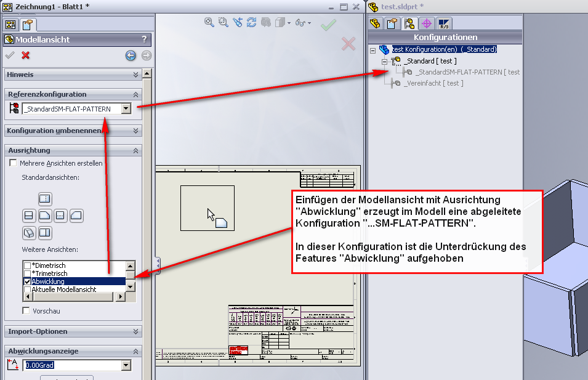The height and width of the screenshot is (380, 588).
Task: Click right arrow of view list horizontal scrollbar
Action: pos(121,296)
